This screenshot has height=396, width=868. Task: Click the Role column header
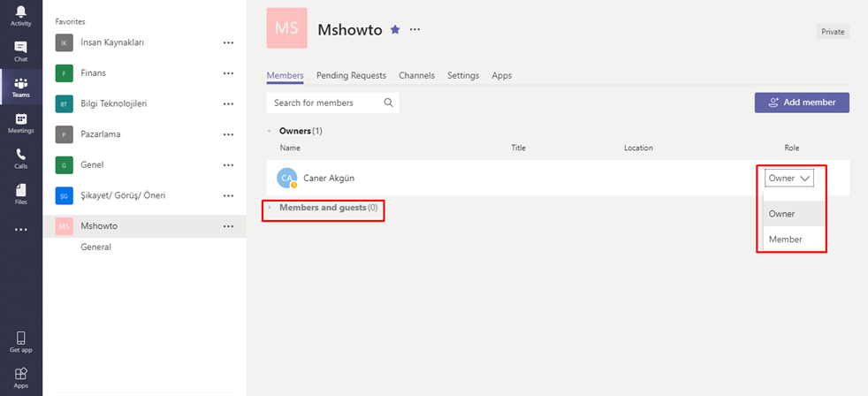point(792,148)
